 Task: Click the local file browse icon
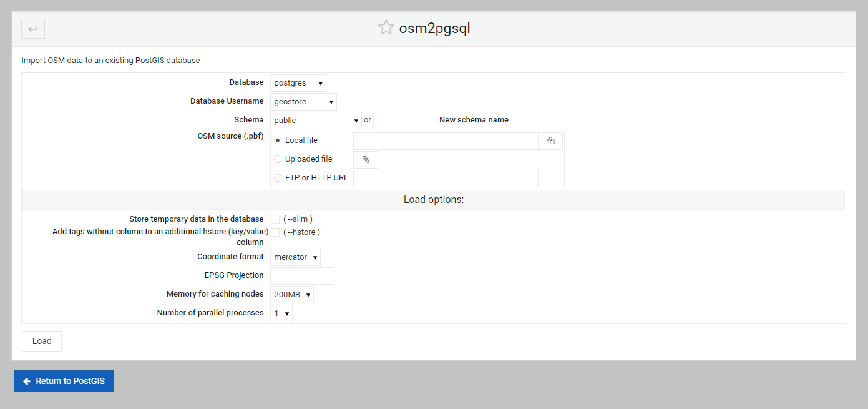pyautogui.click(x=550, y=141)
